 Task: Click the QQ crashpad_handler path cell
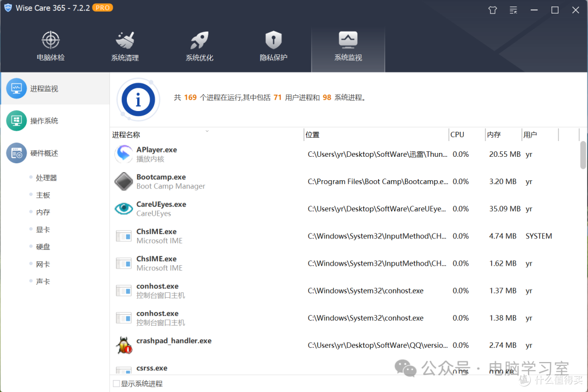tap(378, 345)
